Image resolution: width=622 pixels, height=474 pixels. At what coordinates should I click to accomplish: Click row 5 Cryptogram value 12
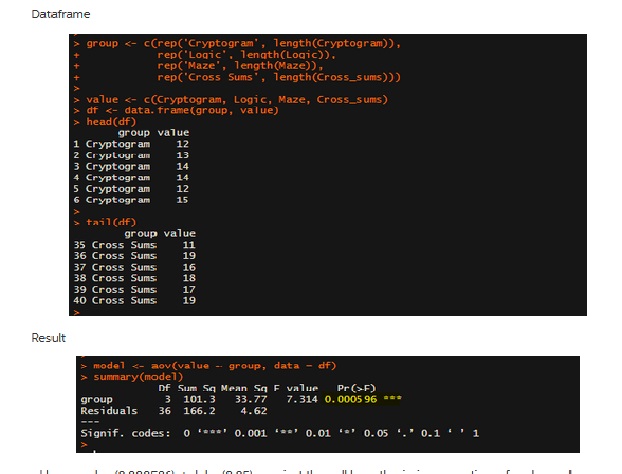tap(131, 188)
